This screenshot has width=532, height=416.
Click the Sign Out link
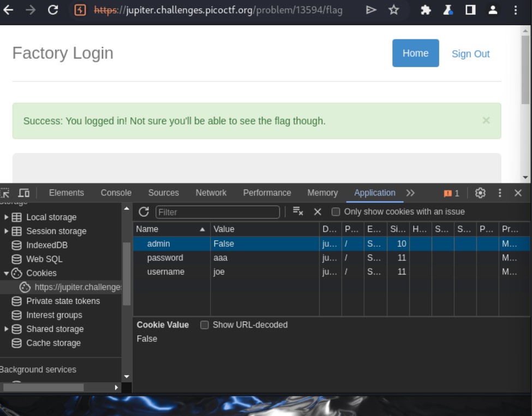point(470,54)
